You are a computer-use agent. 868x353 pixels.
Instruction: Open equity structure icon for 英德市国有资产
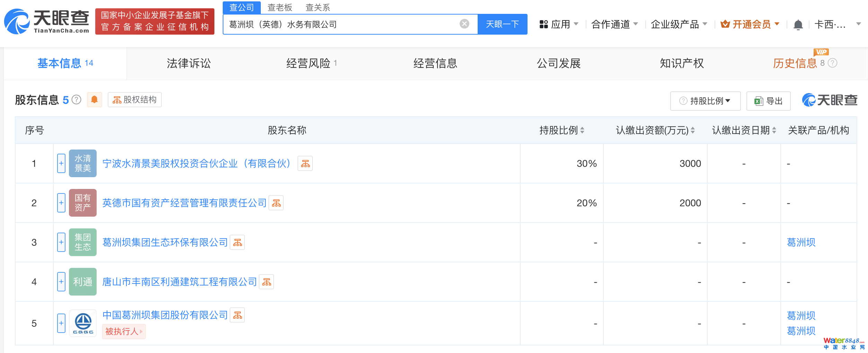tap(276, 203)
